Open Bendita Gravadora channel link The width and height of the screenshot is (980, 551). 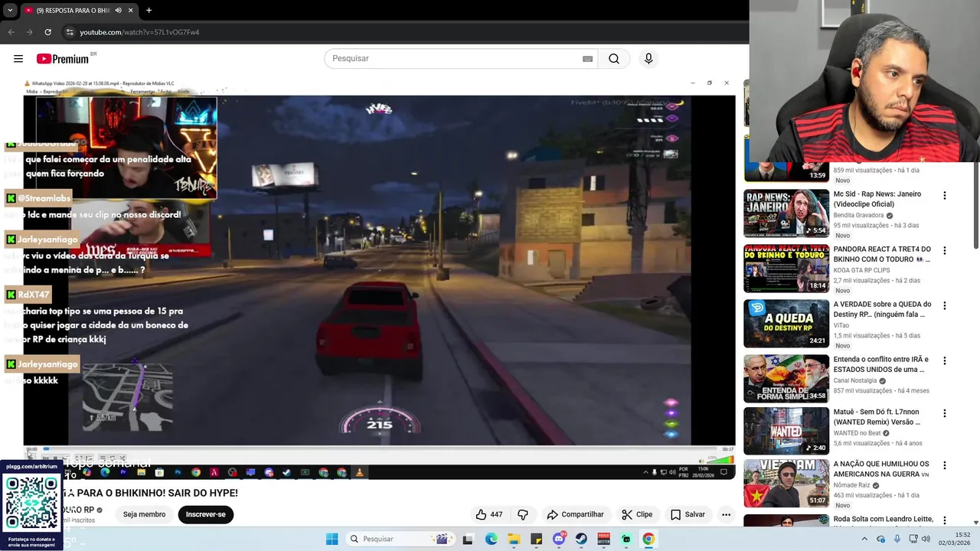coord(858,215)
